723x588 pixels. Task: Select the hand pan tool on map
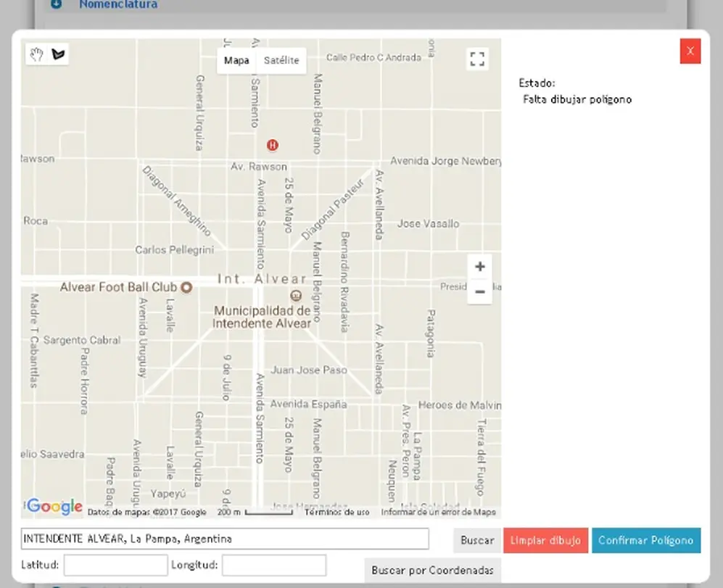tap(36, 54)
